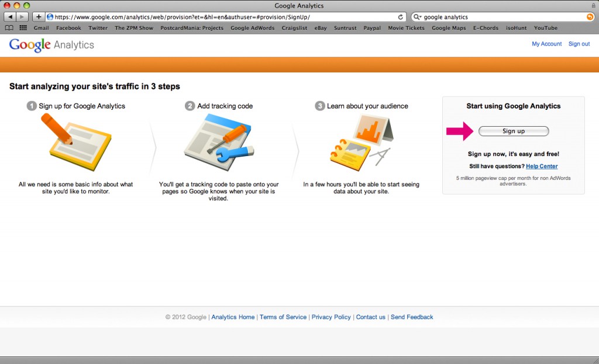Navigate back with the back arrow
This screenshot has width=599, height=364.
[x=10, y=17]
